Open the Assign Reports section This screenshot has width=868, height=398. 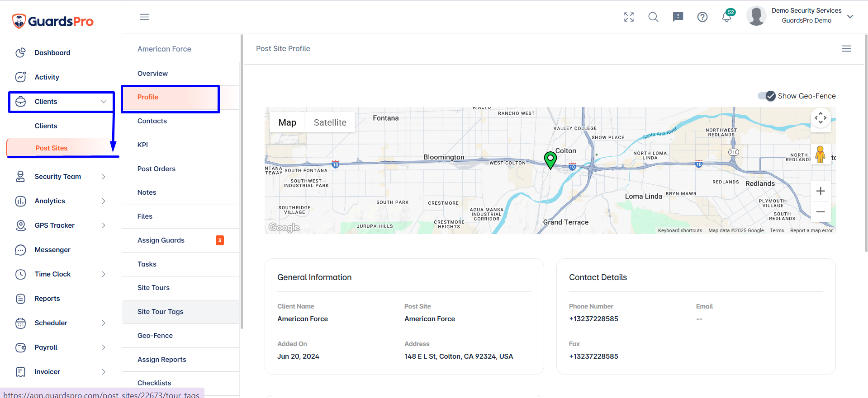(180, 360)
